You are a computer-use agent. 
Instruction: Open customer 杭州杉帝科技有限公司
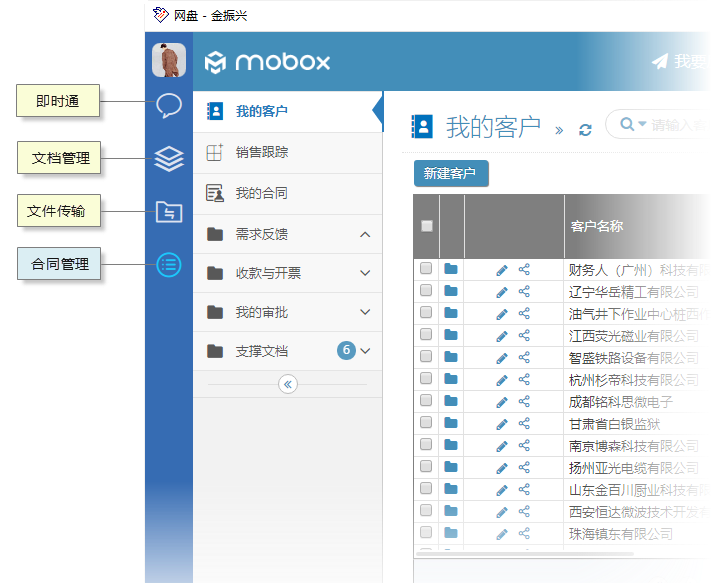coord(633,380)
